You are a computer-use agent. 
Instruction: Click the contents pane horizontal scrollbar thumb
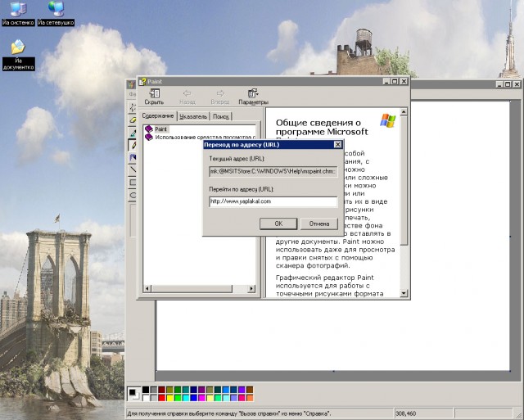[x=192, y=288]
